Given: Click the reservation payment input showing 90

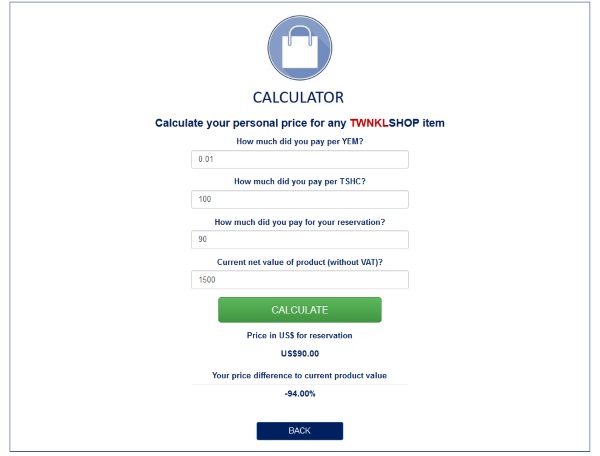Looking at the screenshot, I should click(x=300, y=239).
